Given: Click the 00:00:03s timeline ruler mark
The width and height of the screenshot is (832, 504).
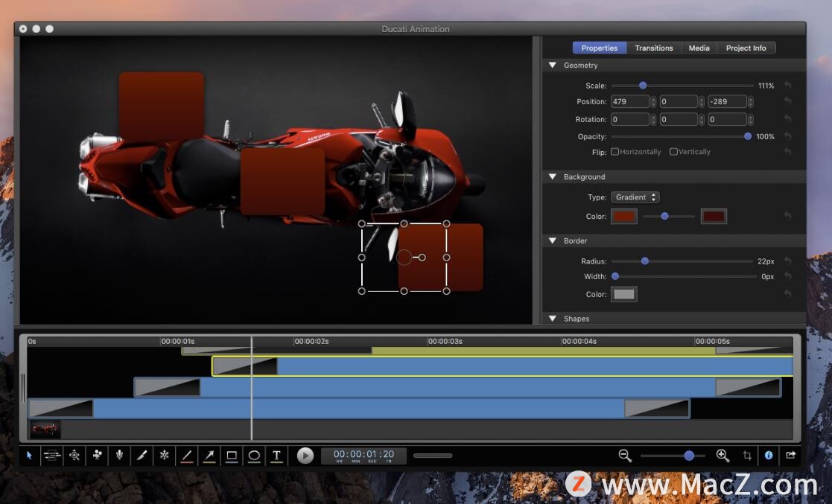Looking at the screenshot, I should click(445, 341).
